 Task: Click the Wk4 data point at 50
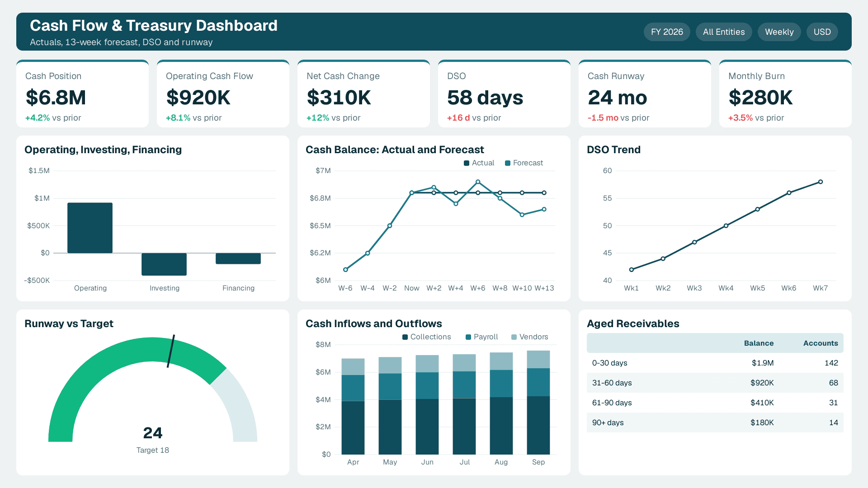pos(726,226)
